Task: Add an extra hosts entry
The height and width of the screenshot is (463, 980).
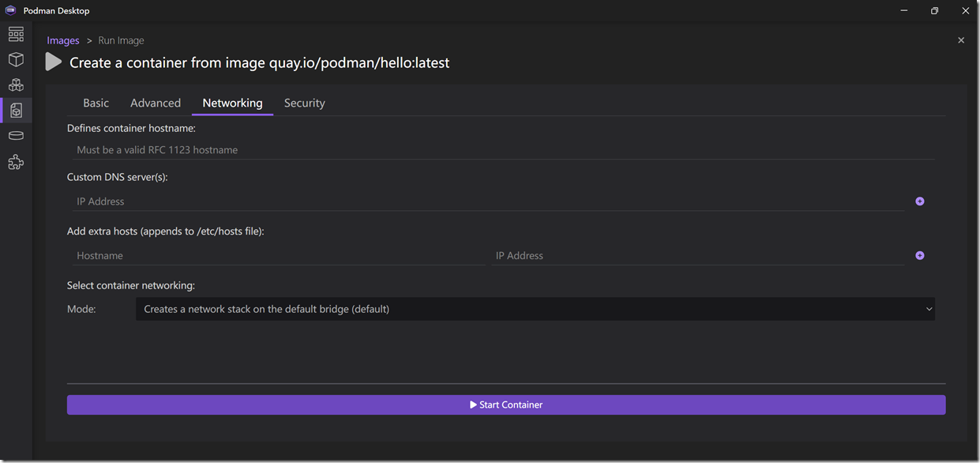Action: 919,256
